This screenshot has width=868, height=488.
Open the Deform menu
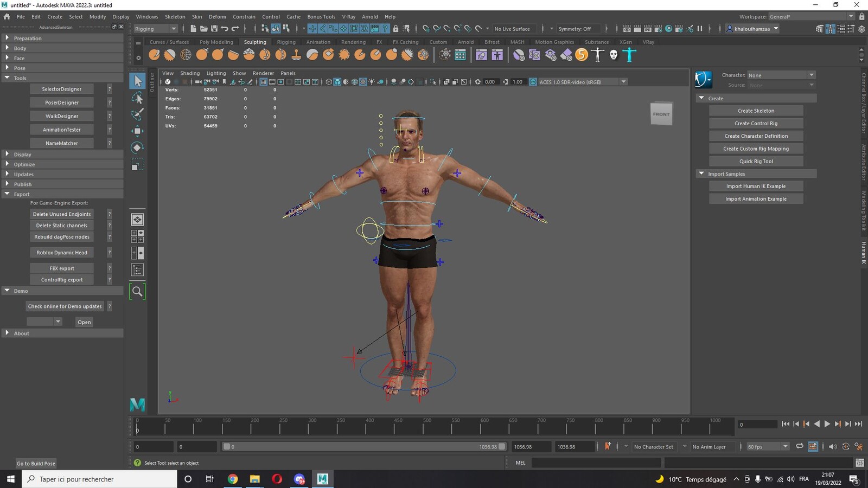[217, 17]
